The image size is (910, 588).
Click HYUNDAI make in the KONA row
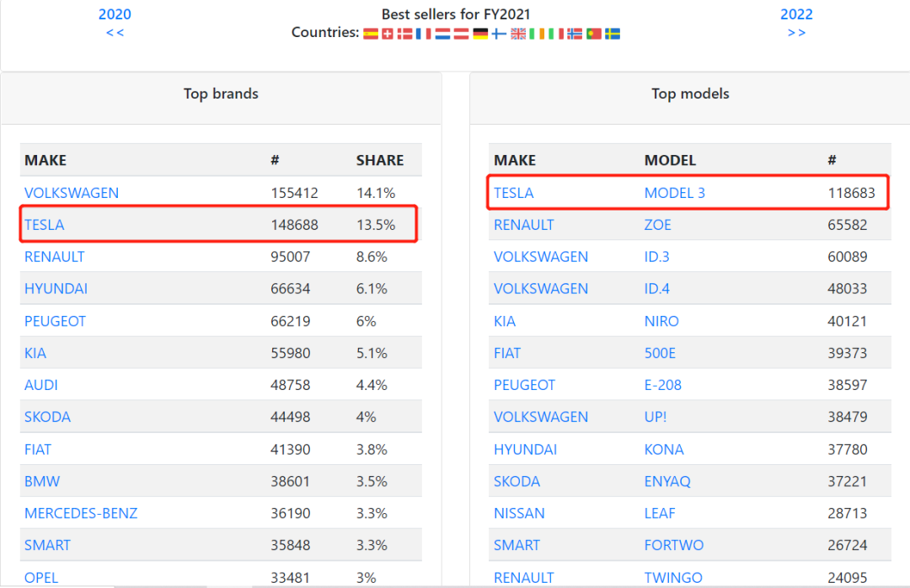pos(525,449)
